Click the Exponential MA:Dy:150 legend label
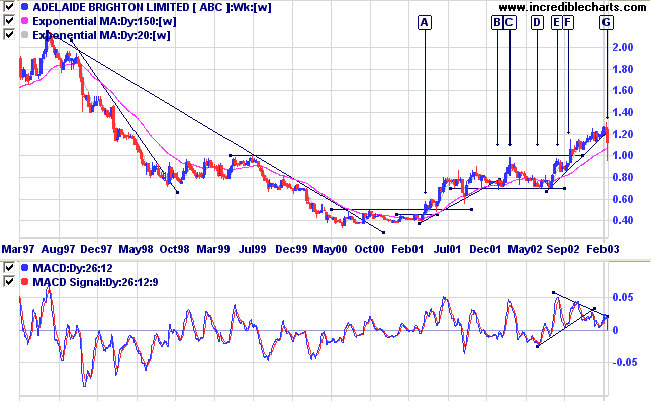 pos(104,21)
